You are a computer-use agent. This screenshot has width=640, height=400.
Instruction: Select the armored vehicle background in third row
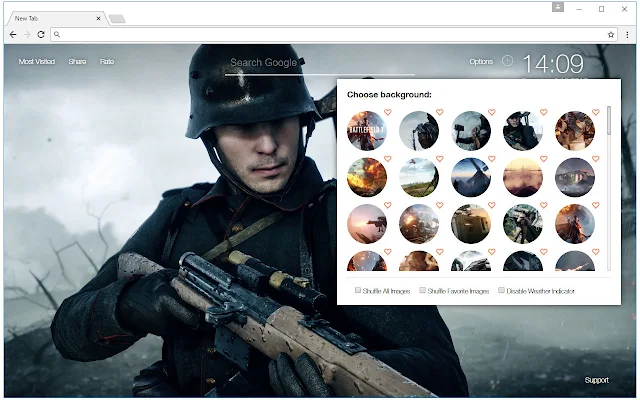[x=471, y=224]
